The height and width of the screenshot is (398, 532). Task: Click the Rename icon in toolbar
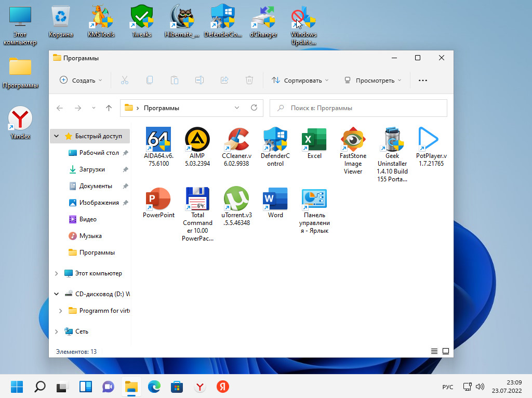point(199,81)
